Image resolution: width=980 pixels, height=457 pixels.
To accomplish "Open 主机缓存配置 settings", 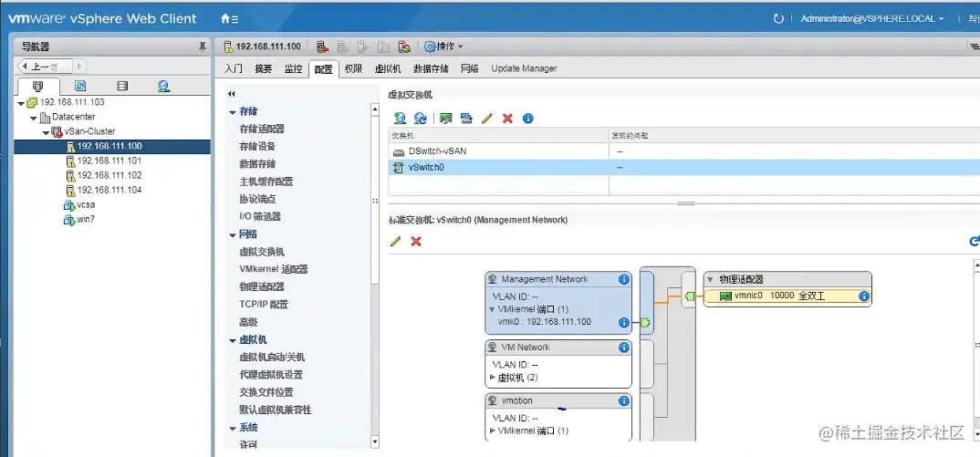I will (266, 182).
